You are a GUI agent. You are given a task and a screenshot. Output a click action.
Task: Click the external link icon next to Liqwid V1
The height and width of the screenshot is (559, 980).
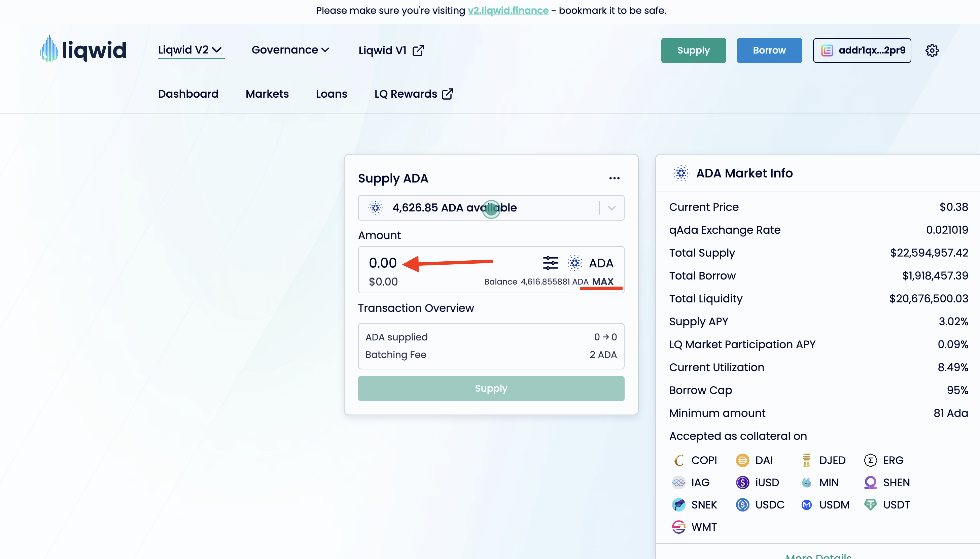pyautogui.click(x=418, y=50)
